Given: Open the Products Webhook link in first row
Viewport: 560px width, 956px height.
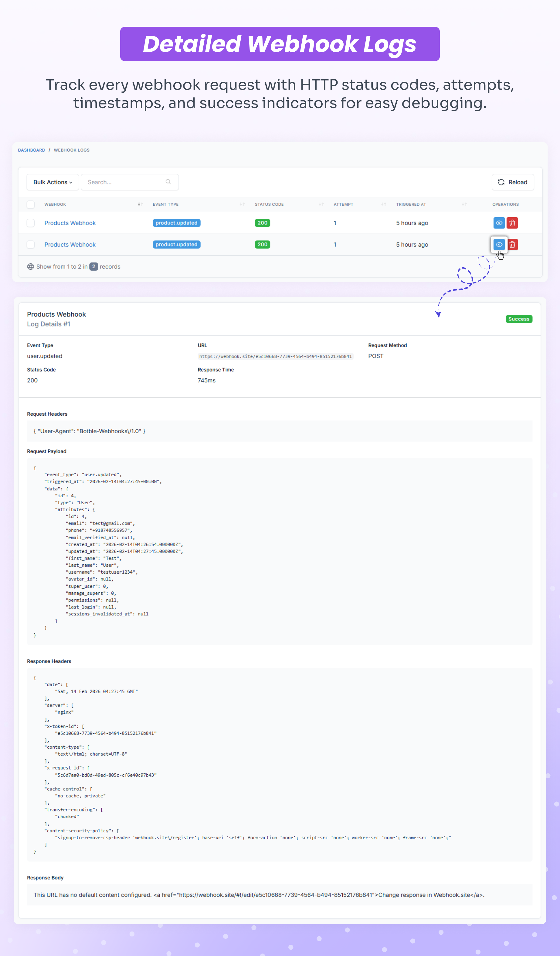Looking at the screenshot, I should (70, 223).
